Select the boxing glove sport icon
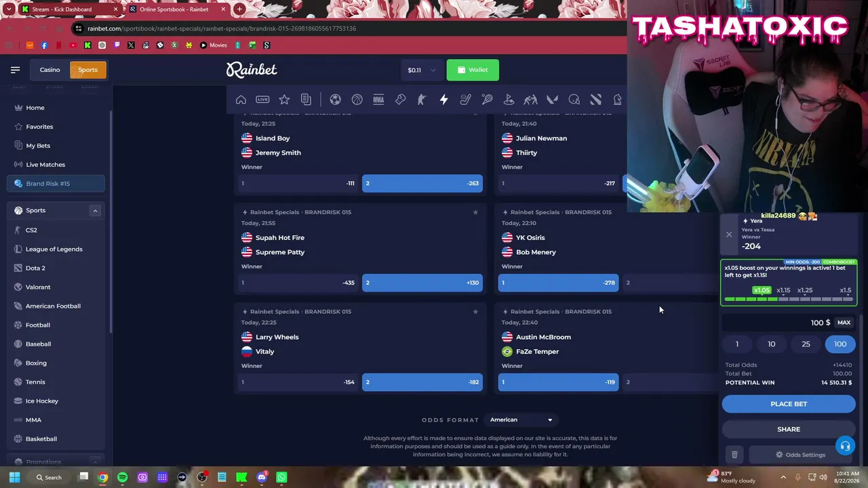The height and width of the screenshot is (488, 868). point(400,100)
